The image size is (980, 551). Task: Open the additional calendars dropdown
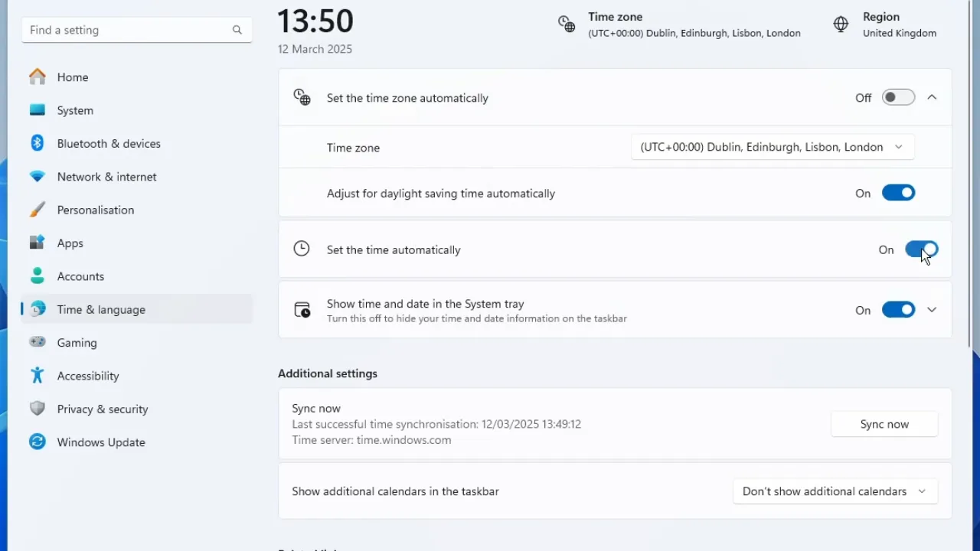[835, 491]
